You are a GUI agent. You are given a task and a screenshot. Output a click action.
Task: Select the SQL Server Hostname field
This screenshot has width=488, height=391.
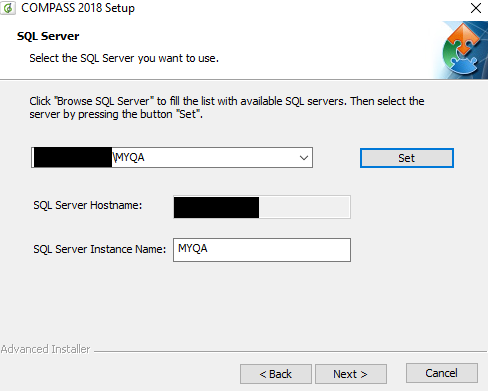tap(262, 207)
